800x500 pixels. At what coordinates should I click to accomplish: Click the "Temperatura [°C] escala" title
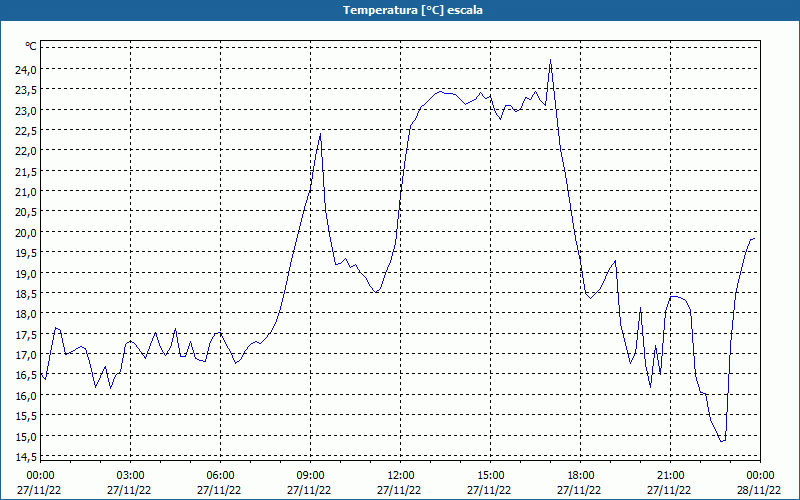(x=413, y=10)
